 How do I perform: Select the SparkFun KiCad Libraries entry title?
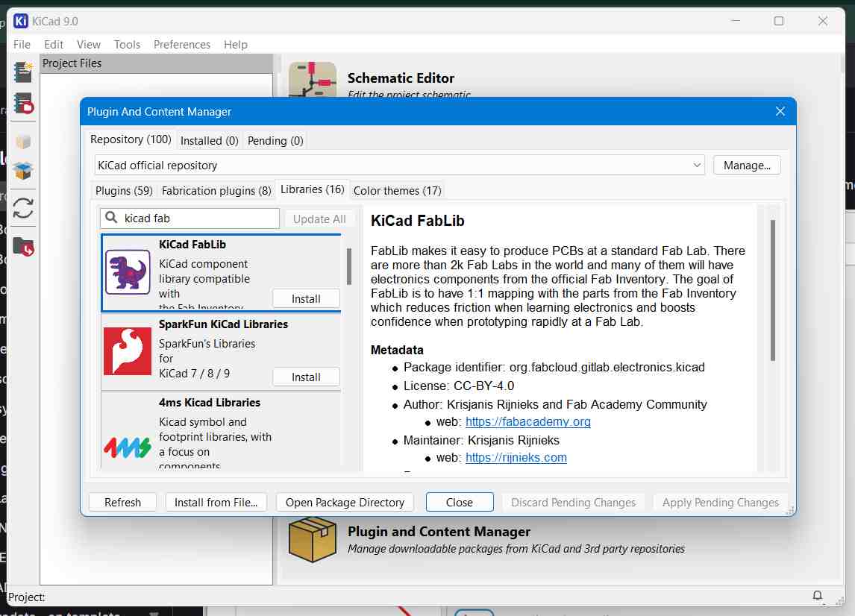[x=224, y=324]
